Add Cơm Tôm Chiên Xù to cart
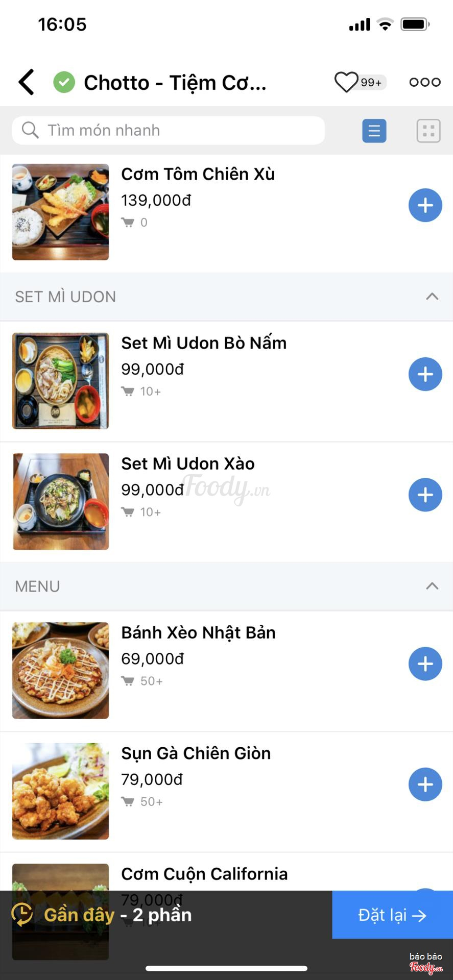The image size is (453, 980). coord(425,205)
